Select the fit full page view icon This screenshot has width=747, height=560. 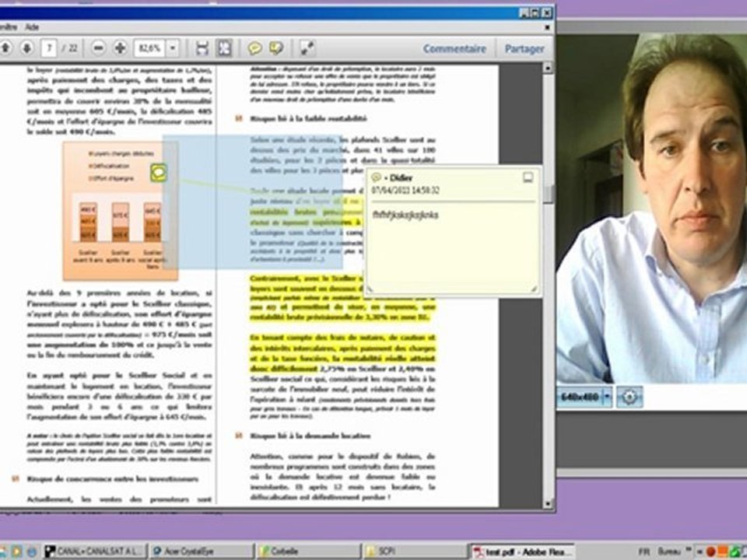point(224,48)
